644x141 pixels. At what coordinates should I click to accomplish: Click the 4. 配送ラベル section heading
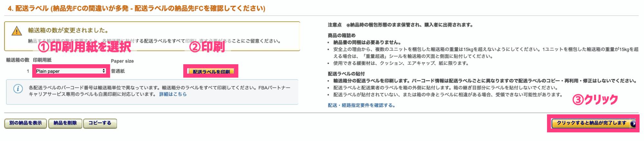coord(136,8)
